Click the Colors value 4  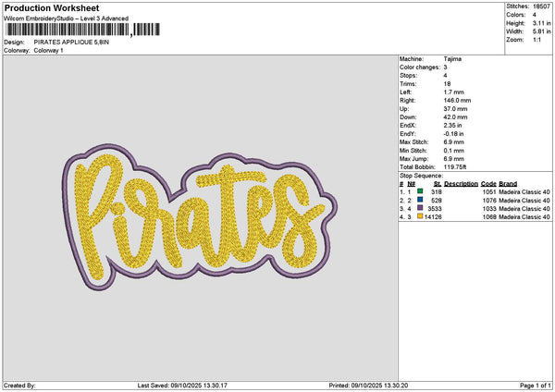tap(535, 15)
